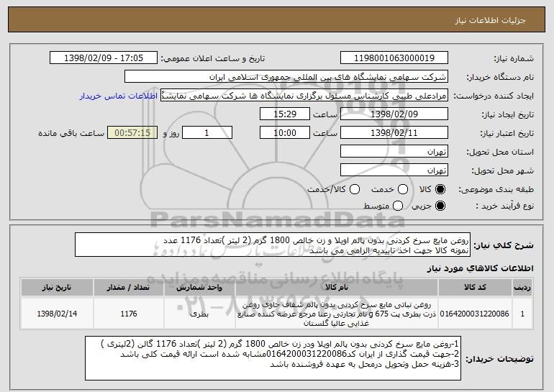Click the remaining days field showing 1

tap(207, 133)
